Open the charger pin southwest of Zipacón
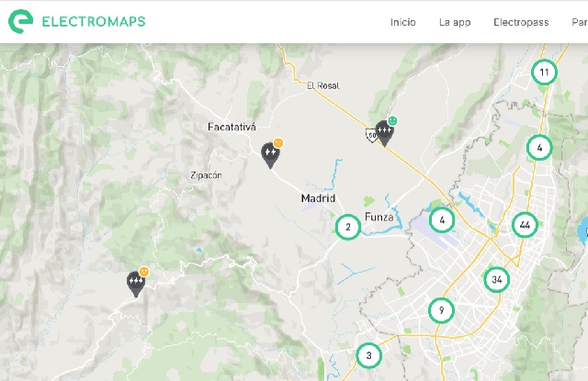 137,283
